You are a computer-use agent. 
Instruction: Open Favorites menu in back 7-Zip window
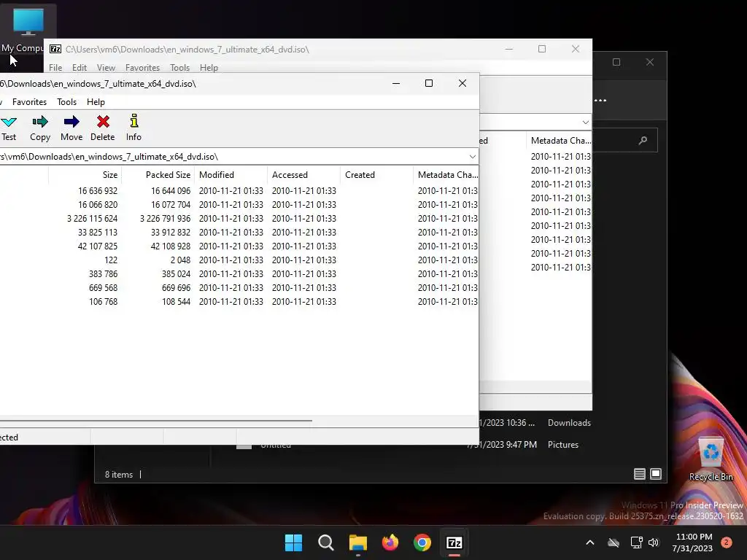pos(142,68)
